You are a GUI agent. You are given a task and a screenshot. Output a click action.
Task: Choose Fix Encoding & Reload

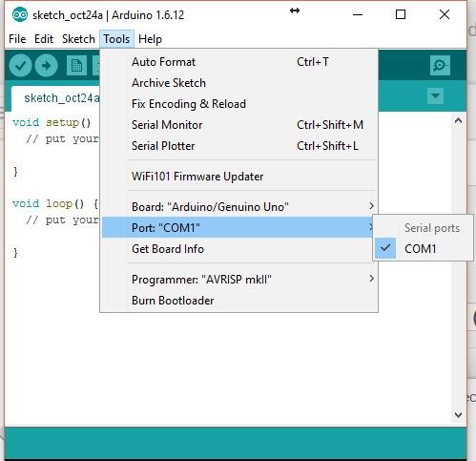pos(238,104)
